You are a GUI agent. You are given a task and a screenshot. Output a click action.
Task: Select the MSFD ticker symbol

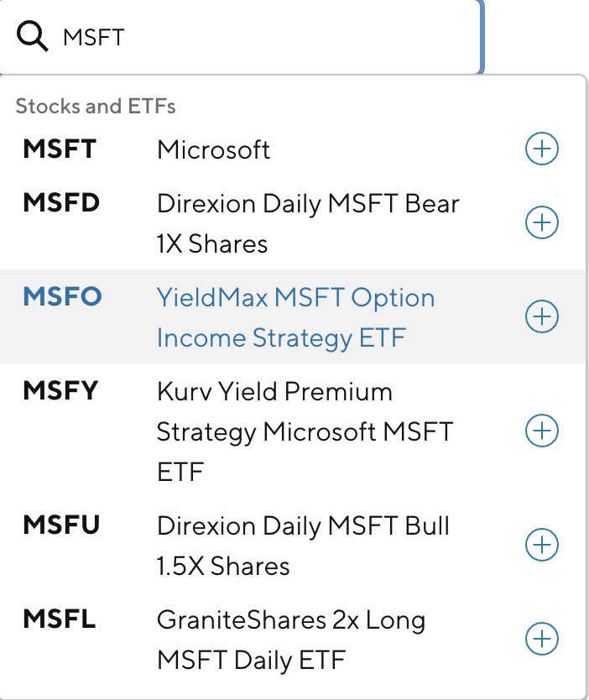[x=61, y=203]
